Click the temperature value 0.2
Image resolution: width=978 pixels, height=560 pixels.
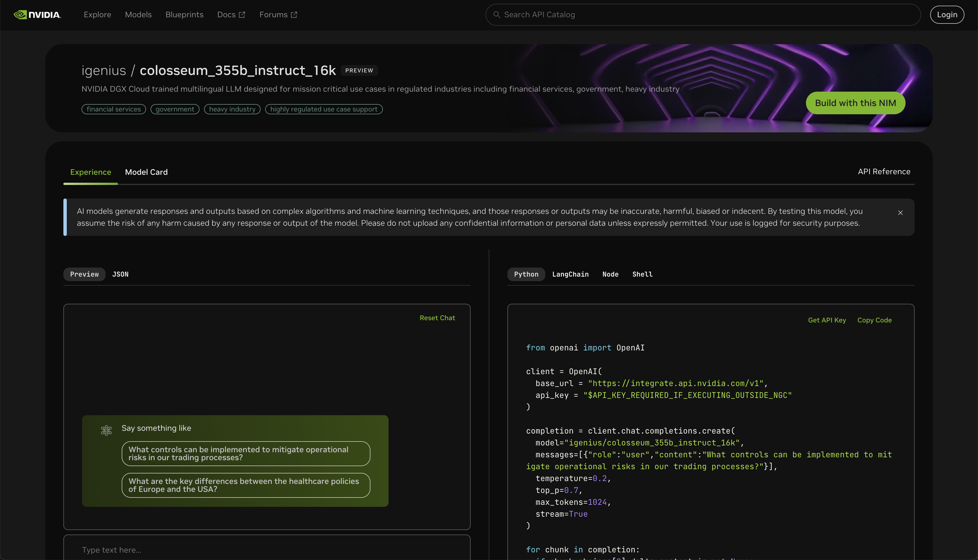coord(599,478)
